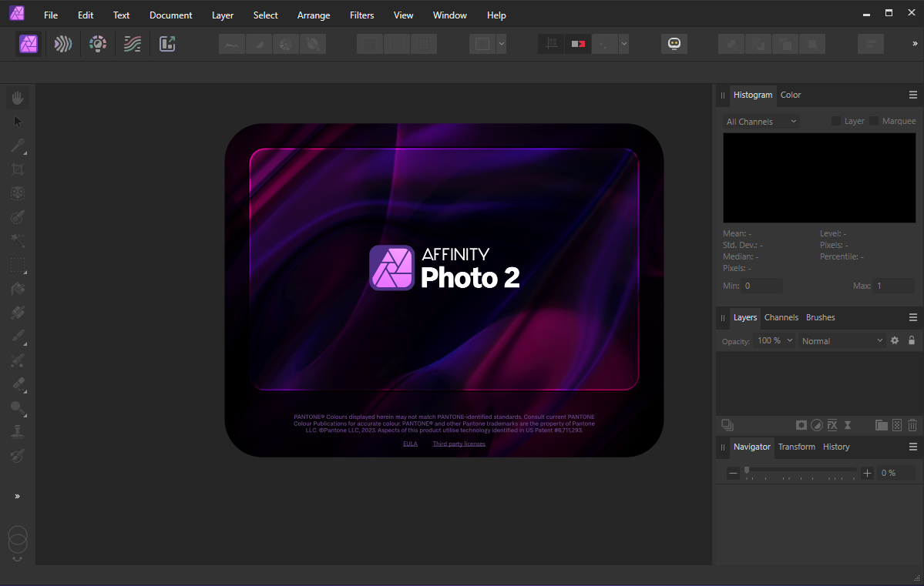Viewport: 924px width, 586px height.
Task: Open the Normal blend mode dropdown
Action: pyautogui.click(x=842, y=340)
